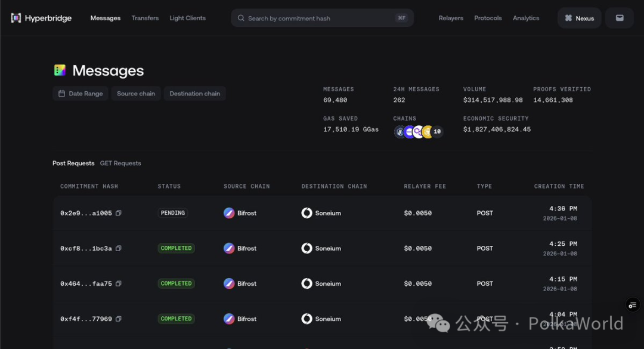The height and width of the screenshot is (349, 644).
Task: Click Soneium icon in 4:36 PM row
Action: [x=307, y=213]
